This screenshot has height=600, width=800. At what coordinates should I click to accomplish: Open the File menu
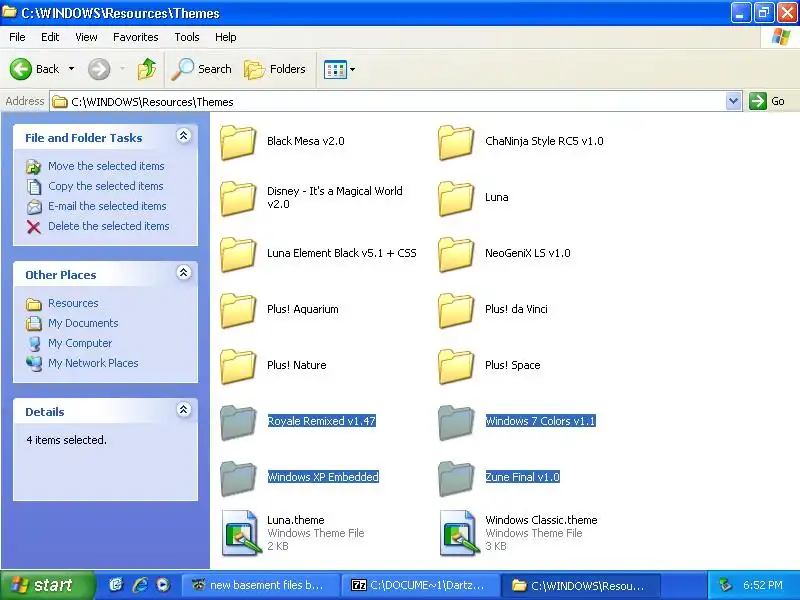click(17, 37)
